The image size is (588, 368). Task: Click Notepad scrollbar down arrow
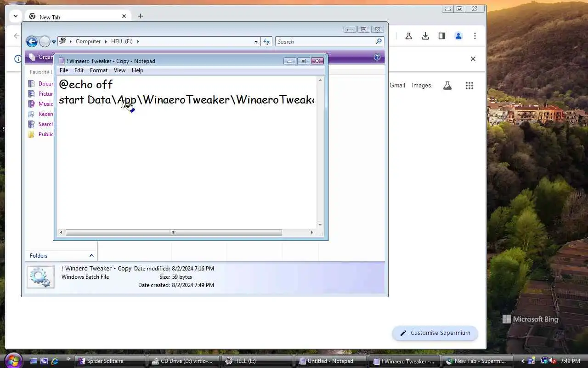(x=320, y=225)
